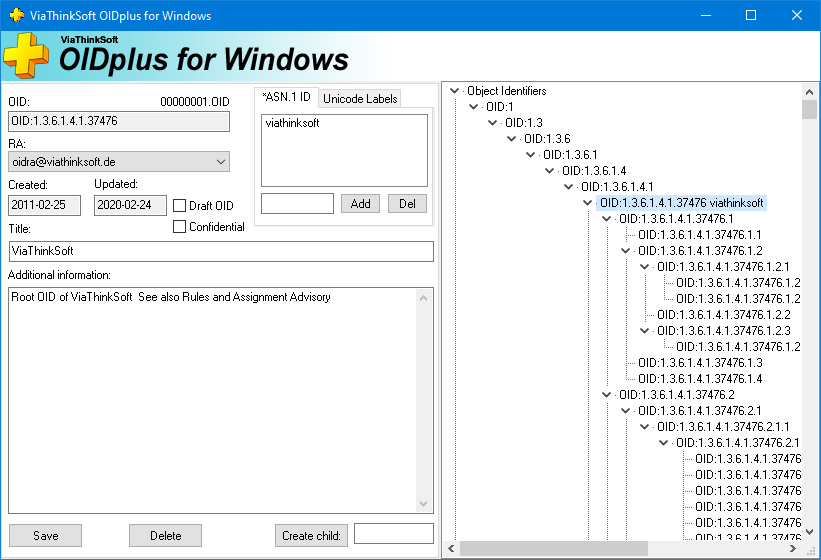Viewport: 821px width, 560px height.
Task: Select the OID:1.3.6.1.4.1.37476 viathinksoft tree item
Action: pyautogui.click(x=681, y=203)
